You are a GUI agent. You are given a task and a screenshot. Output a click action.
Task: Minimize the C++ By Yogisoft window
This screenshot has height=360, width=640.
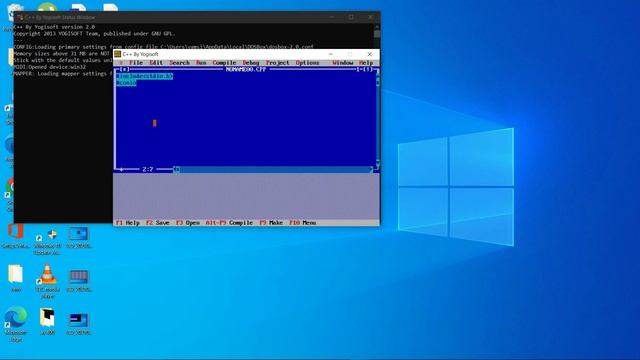[331, 54]
